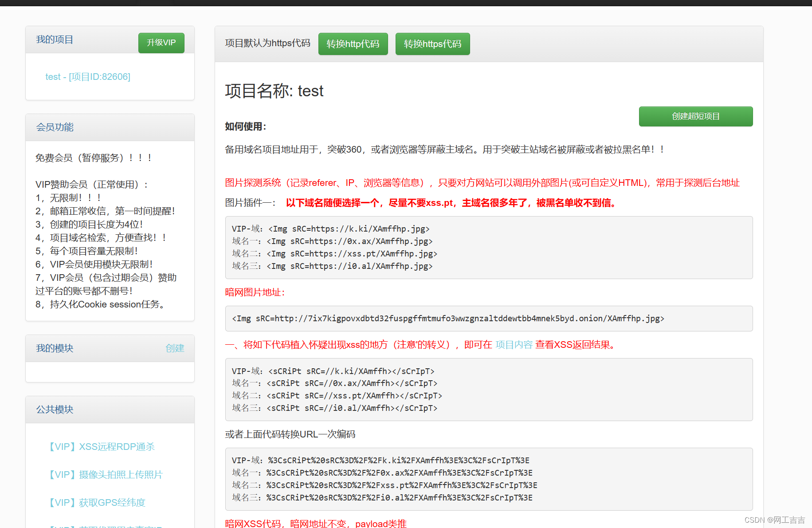This screenshot has height=528, width=812.
Task: Click the 公共模块 panel heading
Action: coord(55,410)
